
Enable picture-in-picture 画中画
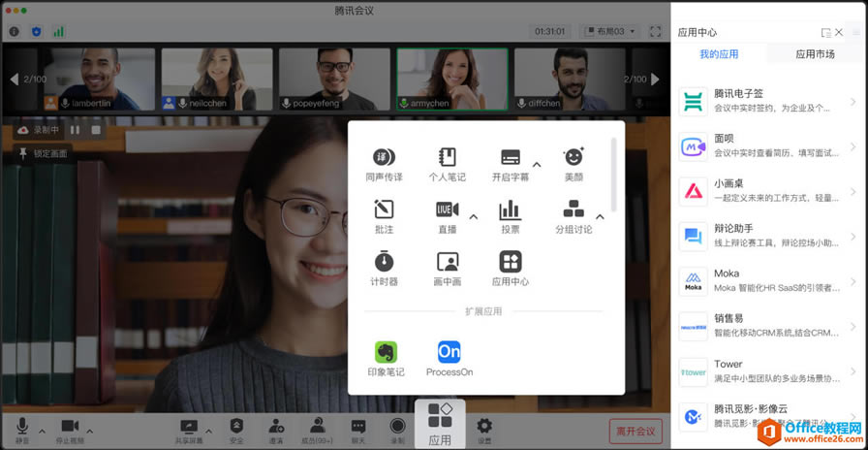click(x=447, y=269)
